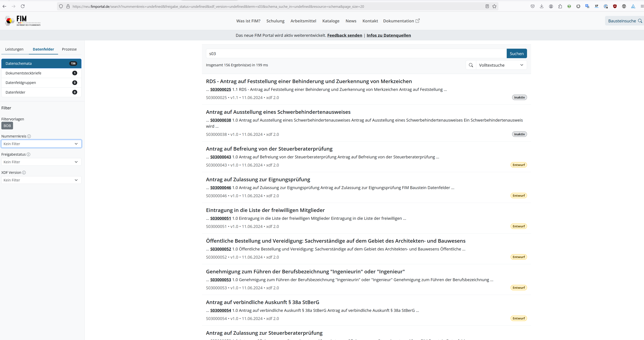Reload the page in browser toolbar
This screenshot has height=340, width=644.
pyautogui.click(x=23, y=6)
